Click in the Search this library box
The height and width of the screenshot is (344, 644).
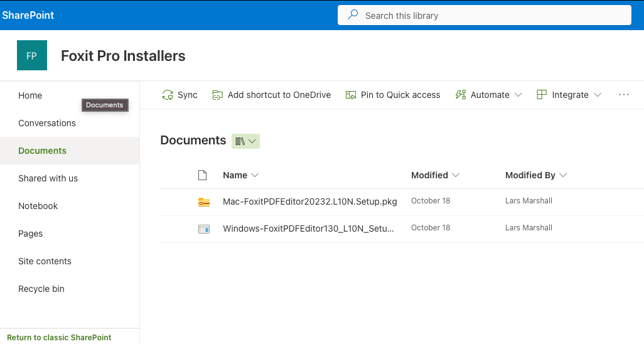coord(483,16)
